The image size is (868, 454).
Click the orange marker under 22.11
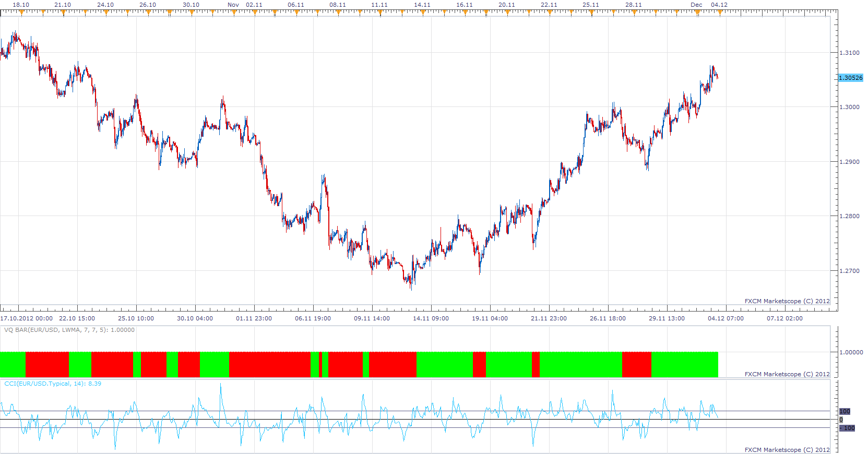click(x=549, y=13)
